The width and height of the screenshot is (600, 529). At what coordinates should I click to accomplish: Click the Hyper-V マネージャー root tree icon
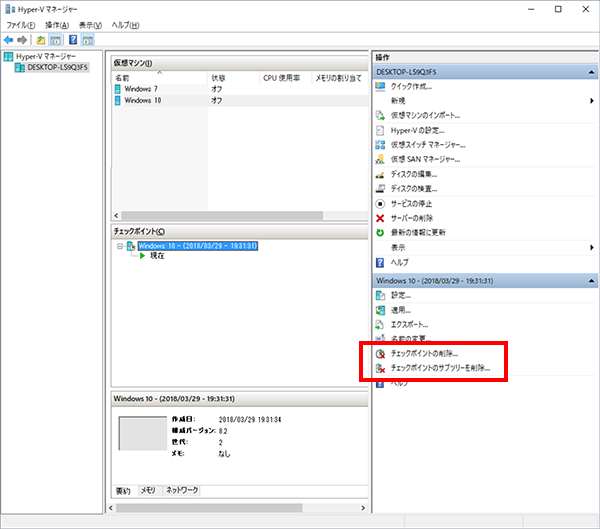pyautogui.click(x=8, y=57)
